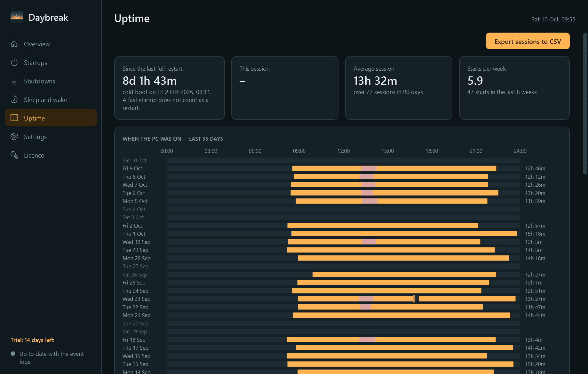Open Shutdowns in the sidebar
This screenshot has height=374, width=588.
pyautogui.click(x=51, y=81)
